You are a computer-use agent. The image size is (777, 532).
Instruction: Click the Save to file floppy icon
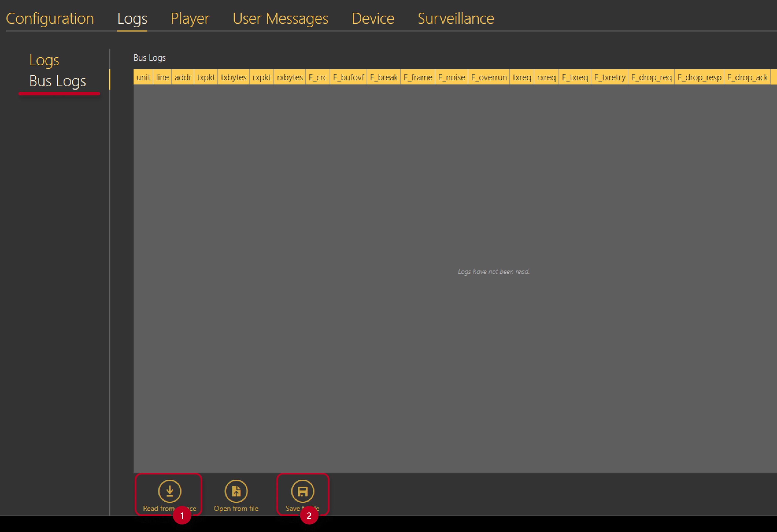(x=303, y=491)
